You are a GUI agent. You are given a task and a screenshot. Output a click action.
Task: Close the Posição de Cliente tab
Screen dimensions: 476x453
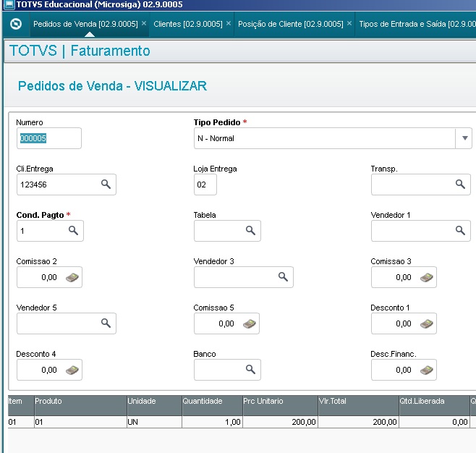point(349,23)
